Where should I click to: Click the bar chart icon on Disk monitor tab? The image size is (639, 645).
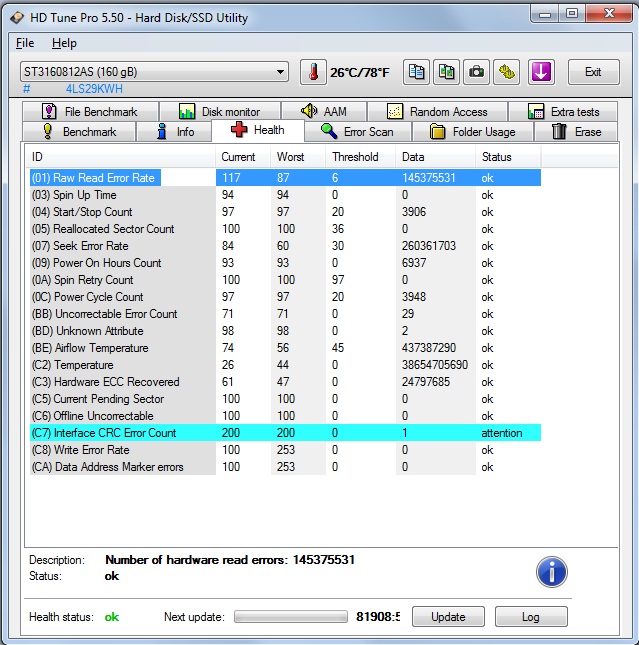coord(187,111)
